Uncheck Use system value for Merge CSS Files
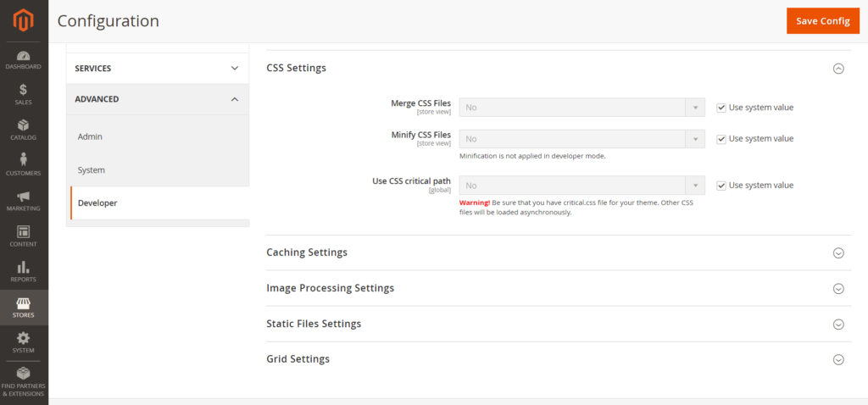The height and width of the screenshot is (405, 868). [721, 108]
